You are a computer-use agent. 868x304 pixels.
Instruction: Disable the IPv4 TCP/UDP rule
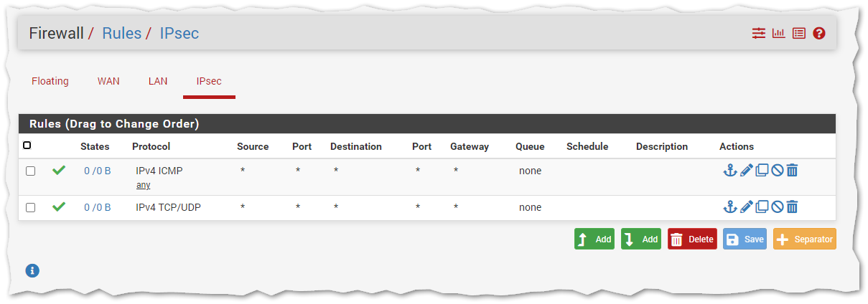[x=777, y=207]
